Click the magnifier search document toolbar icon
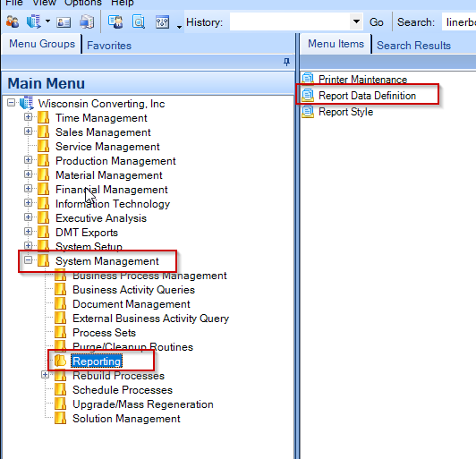The height and width of the screenshot is (459, 476). pos(139,21)
